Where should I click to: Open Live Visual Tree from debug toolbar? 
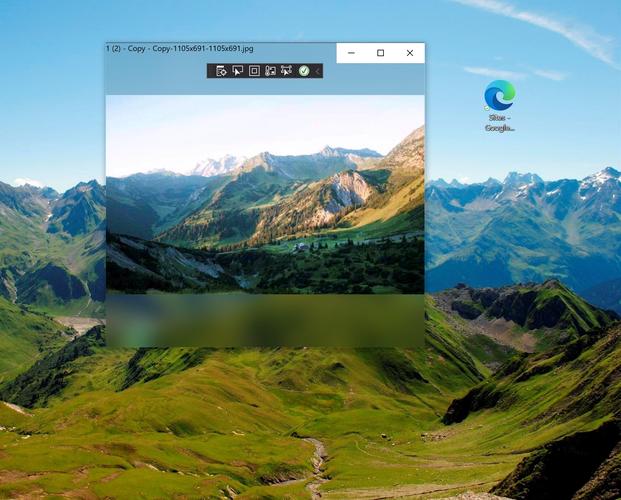coord(221,71)
